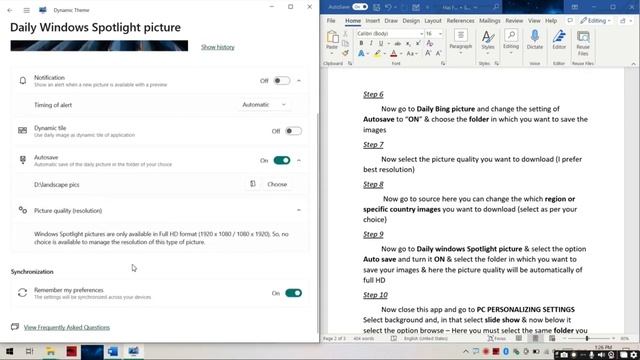
Task: Toggle Word AutoSave switch in title bar
Action: 360,7
